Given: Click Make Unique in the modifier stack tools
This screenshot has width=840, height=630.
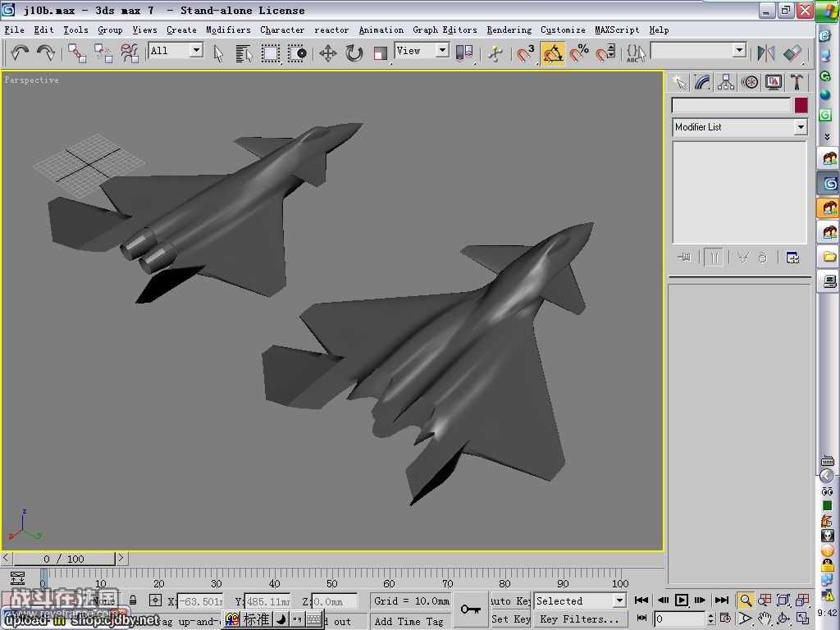Looking at the screenshot, I should tap(742, 258).
